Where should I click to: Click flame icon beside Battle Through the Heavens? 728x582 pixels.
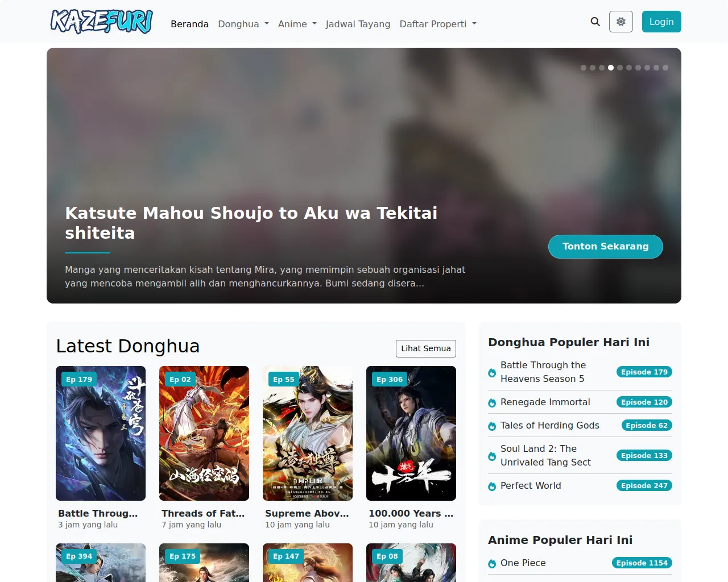coord(492,373)
